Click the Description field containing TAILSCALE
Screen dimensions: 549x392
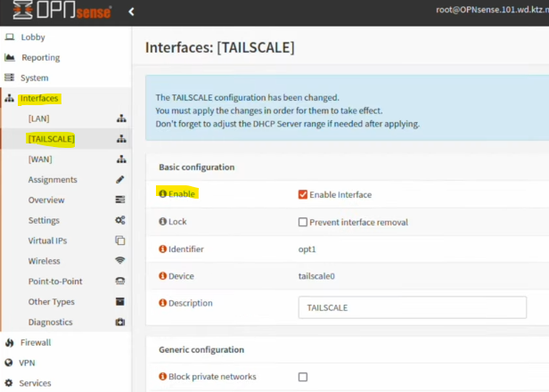point(412,307)
